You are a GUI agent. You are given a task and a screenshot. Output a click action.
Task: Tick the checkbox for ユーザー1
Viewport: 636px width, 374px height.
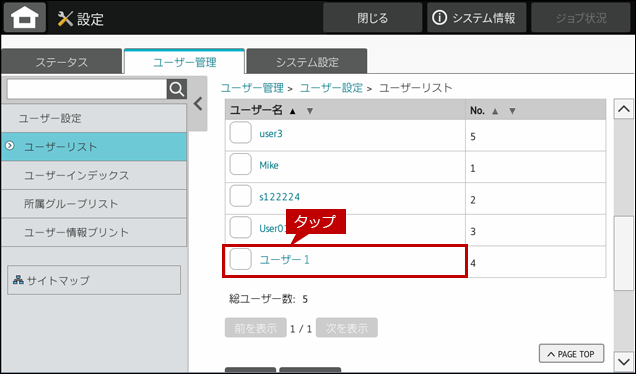241,259
